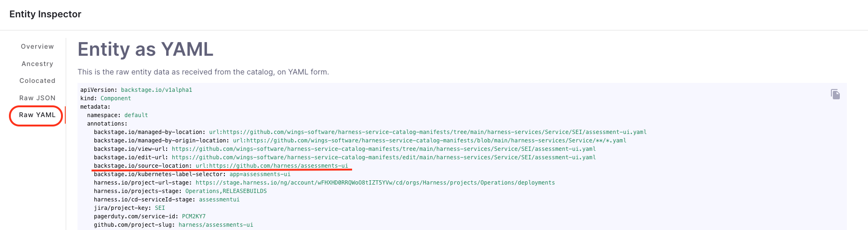Open the backstage.io/view-url link

click(384, 149)
